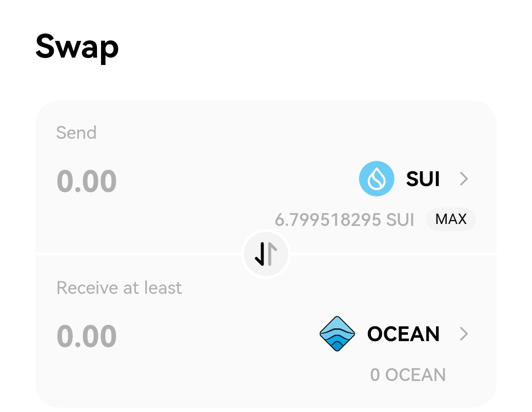Click the OCEAN diamond wave token icon
Viewport: 532px width, 412px height.
337,334
